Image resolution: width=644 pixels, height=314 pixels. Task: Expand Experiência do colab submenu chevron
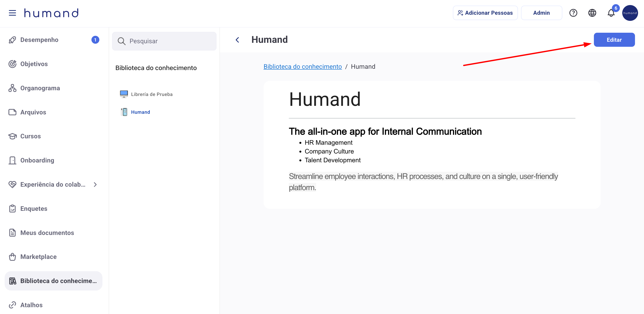[x=95, y=184]
